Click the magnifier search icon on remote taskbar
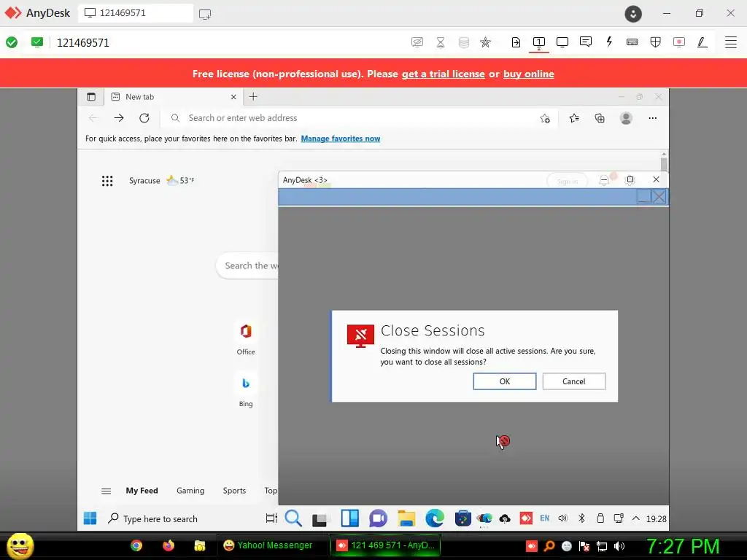 293,518
